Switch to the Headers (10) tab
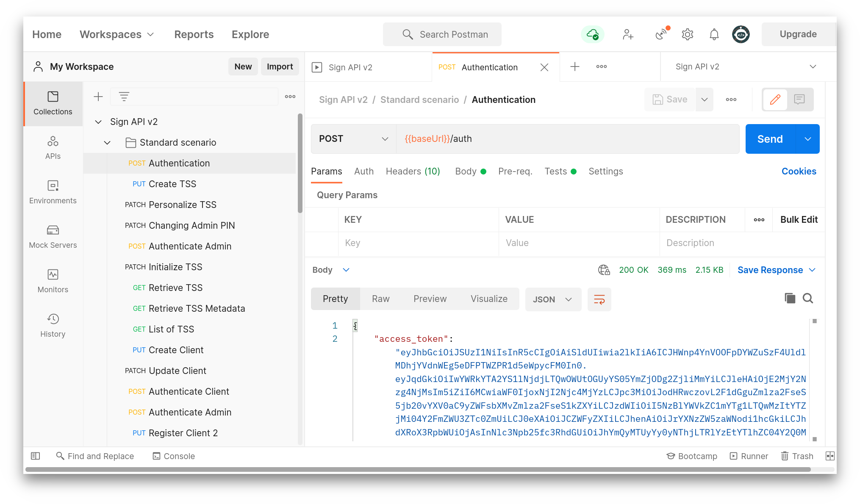This screenshot has height=504, width=860. point(413,171)
